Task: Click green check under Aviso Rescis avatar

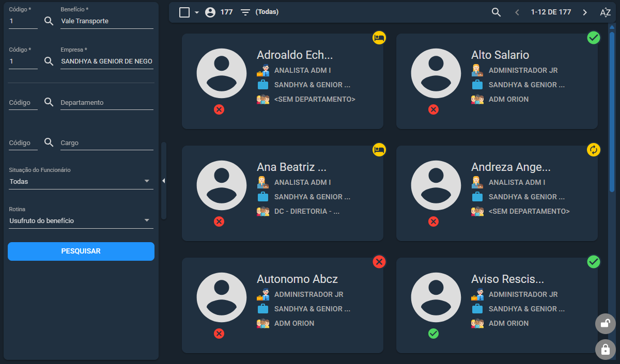Action: point(433,334)
